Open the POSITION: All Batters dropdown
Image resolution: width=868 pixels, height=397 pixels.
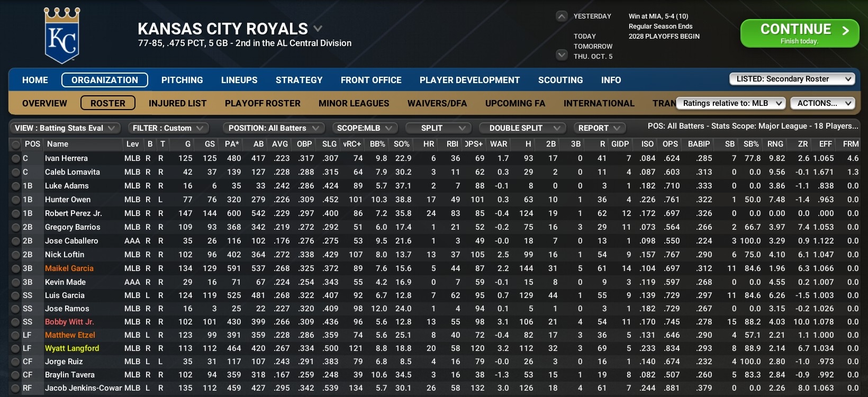pos(274,128)
